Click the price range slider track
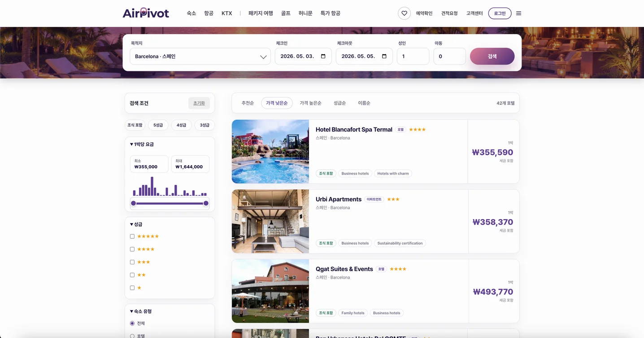The image size is (644, 338). click(170, 203)
